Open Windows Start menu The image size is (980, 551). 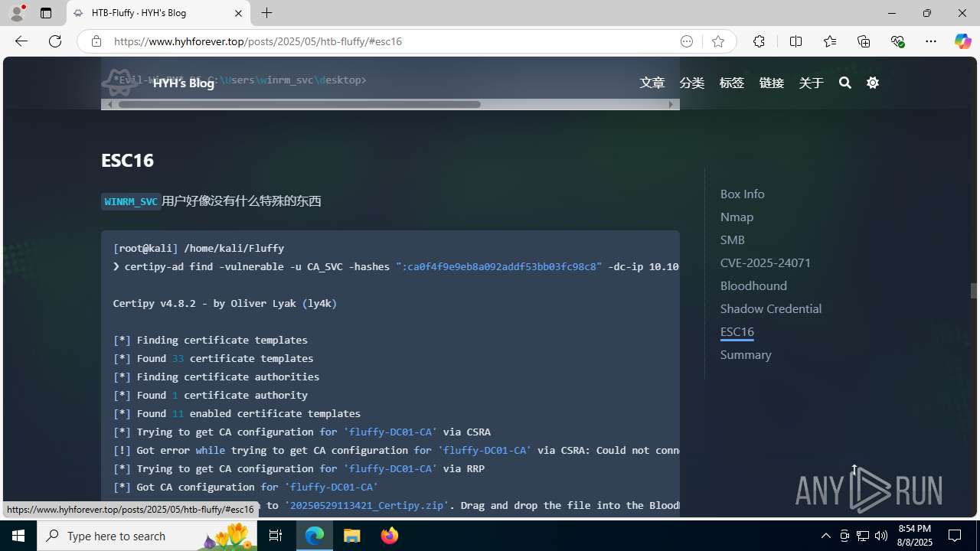tap(18, 536)
